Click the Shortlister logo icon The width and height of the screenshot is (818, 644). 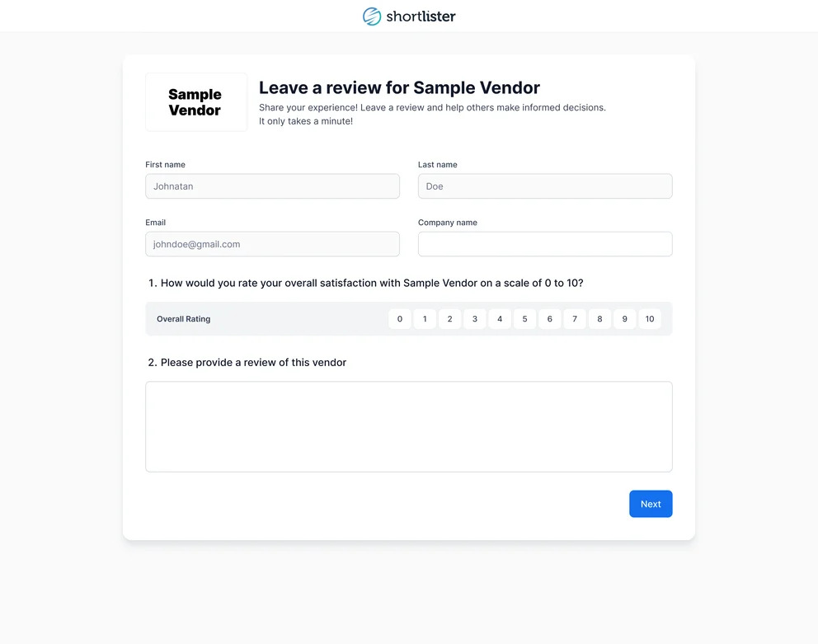(x=372, y=16)
